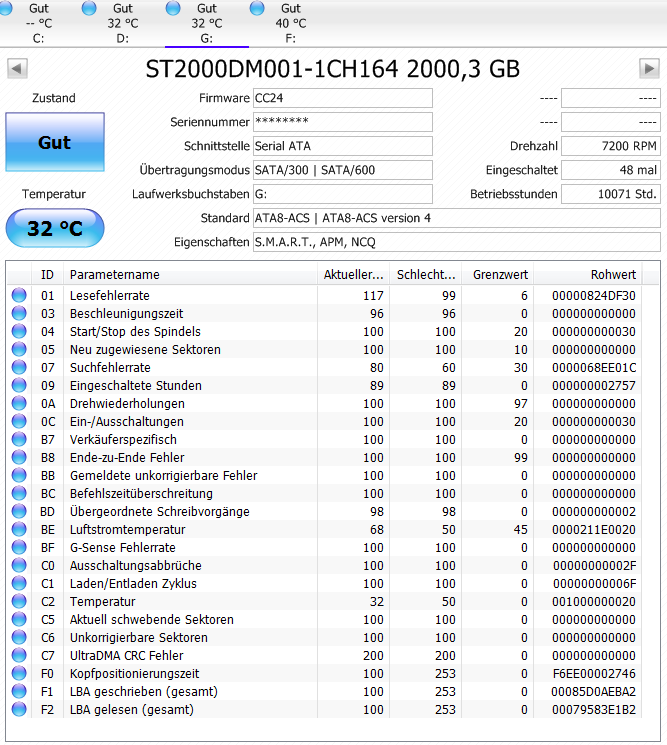Click the Eigenschaften field S.M.A.R.T., APM, NCQ
Image resolution: width=667 pixels, height=745 pixels.
pos(457,242)
